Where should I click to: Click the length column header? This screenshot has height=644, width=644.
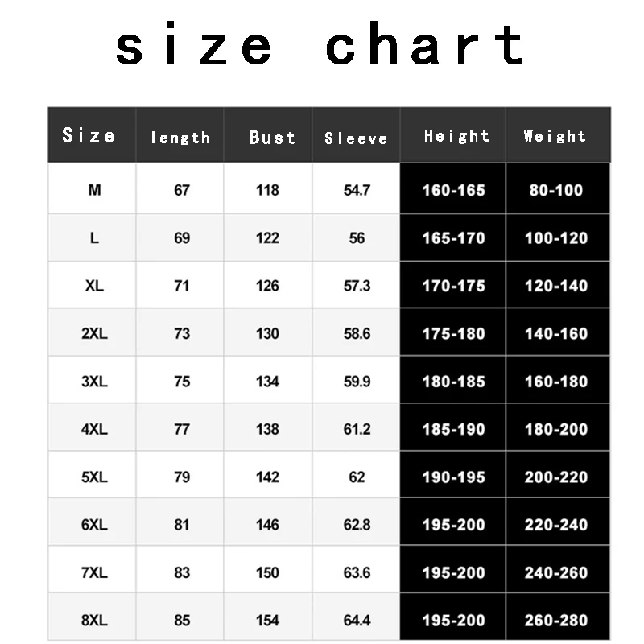click(180, 138)
